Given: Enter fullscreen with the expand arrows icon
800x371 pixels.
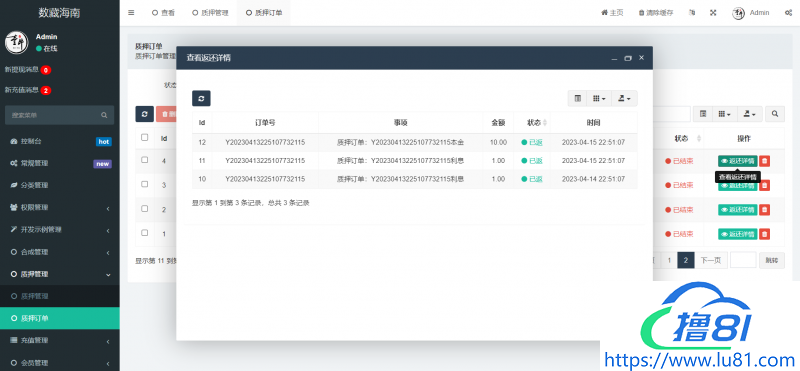Looking at the screenshot, I should (713, 13).
